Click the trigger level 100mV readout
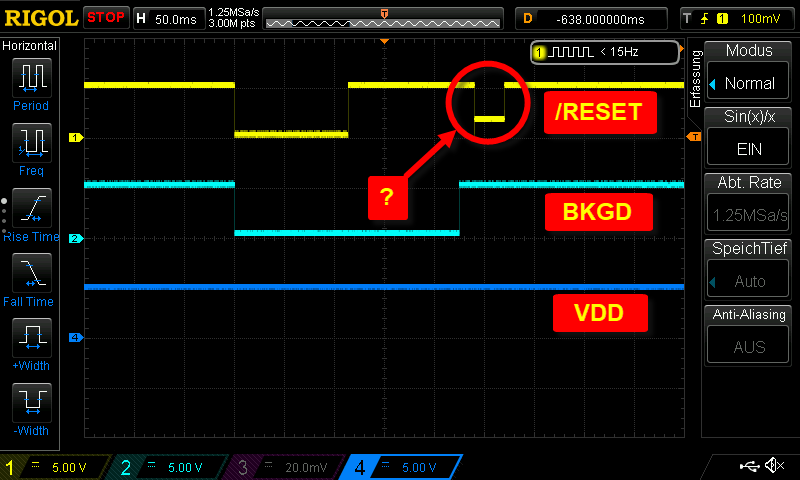800x480 pixels. [760, 19]
